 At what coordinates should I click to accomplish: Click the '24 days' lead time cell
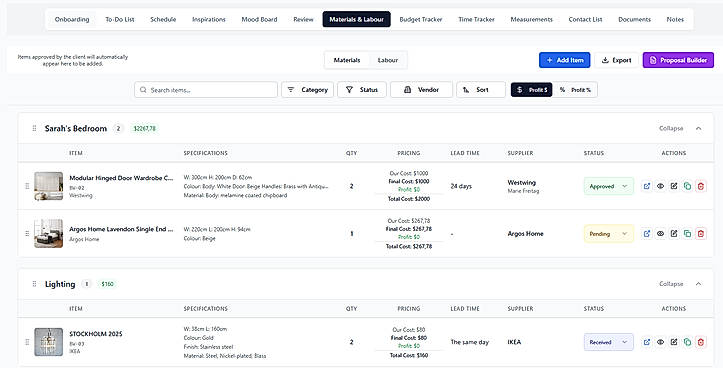coord(461,186)
